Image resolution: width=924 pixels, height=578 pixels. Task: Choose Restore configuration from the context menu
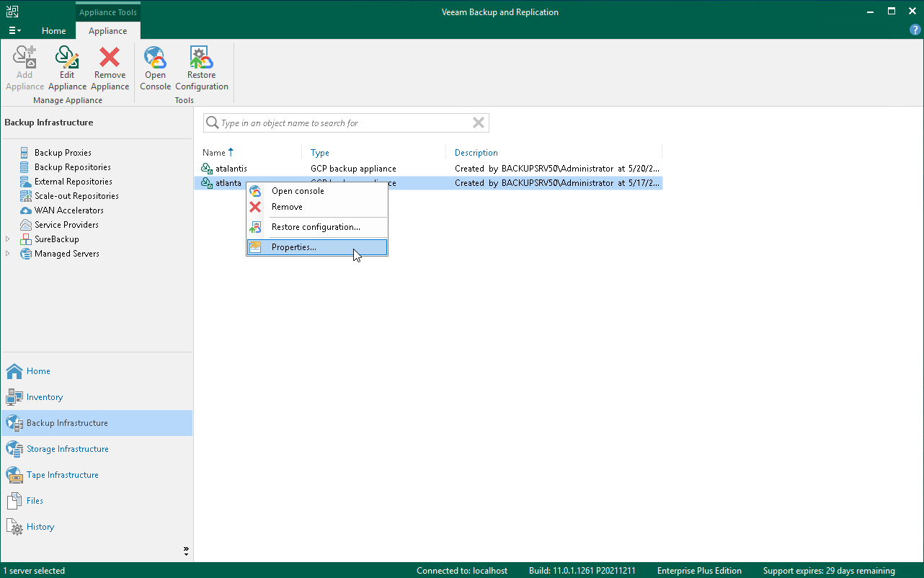pos(317,227)
